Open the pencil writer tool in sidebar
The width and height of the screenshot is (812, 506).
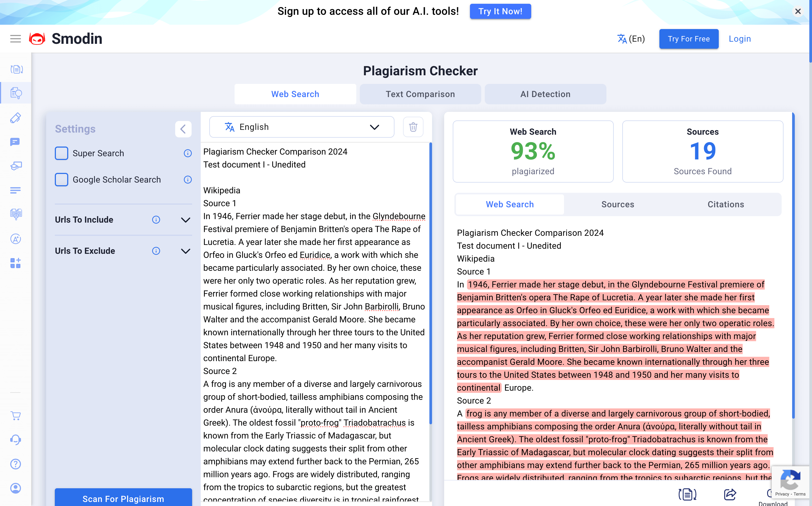16,117
